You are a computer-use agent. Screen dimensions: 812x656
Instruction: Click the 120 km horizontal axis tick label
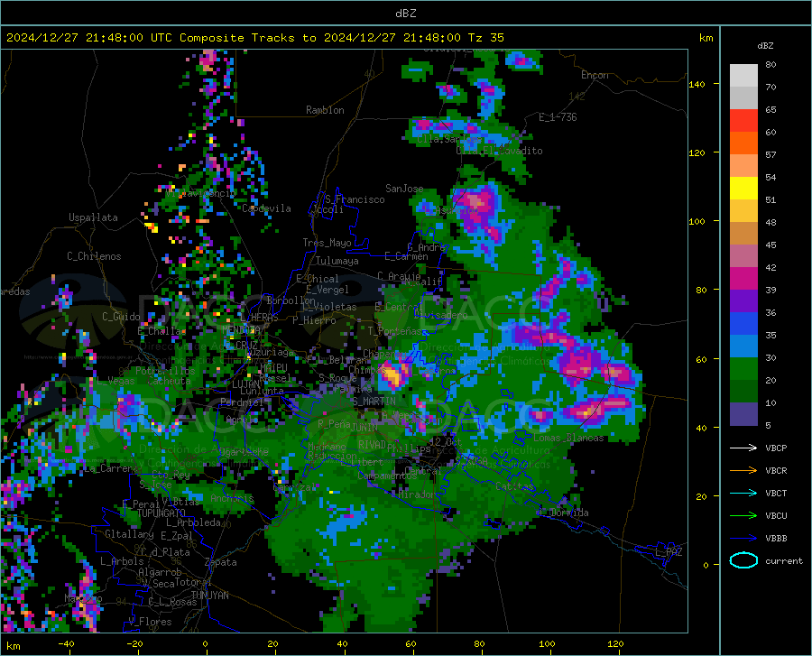tap(615, 644)
